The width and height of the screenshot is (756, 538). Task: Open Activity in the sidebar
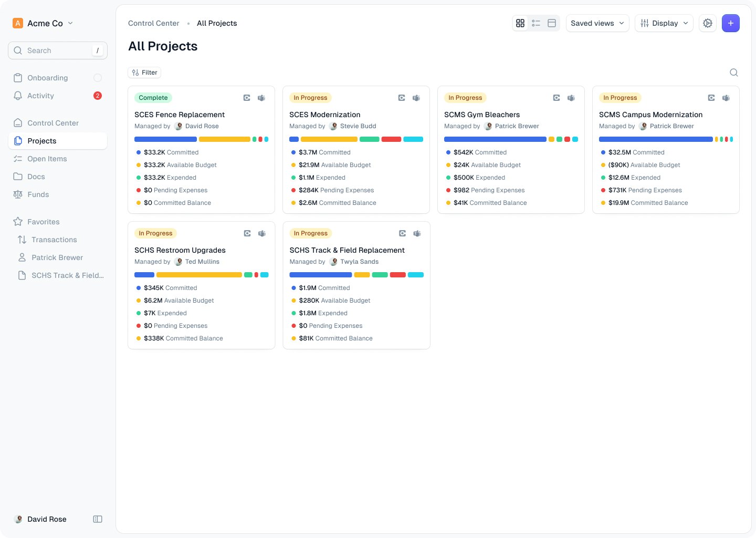click(58, 96)
